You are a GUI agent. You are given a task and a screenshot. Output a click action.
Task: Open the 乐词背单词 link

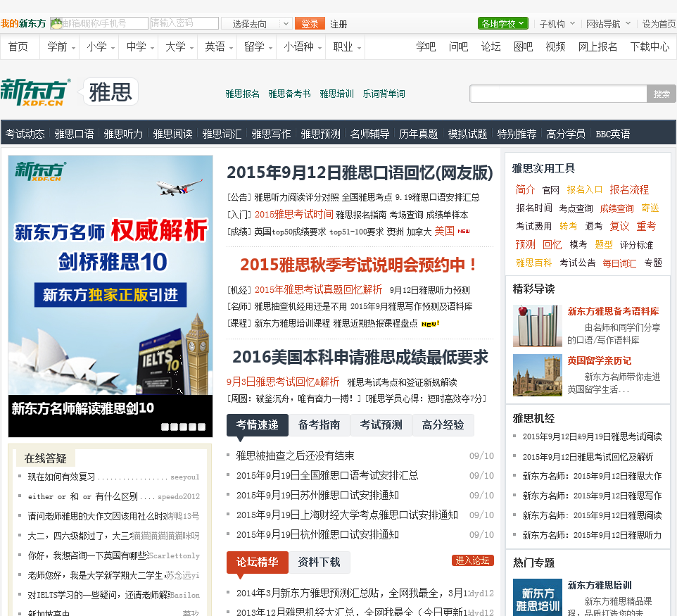click(x=384, y=94)
